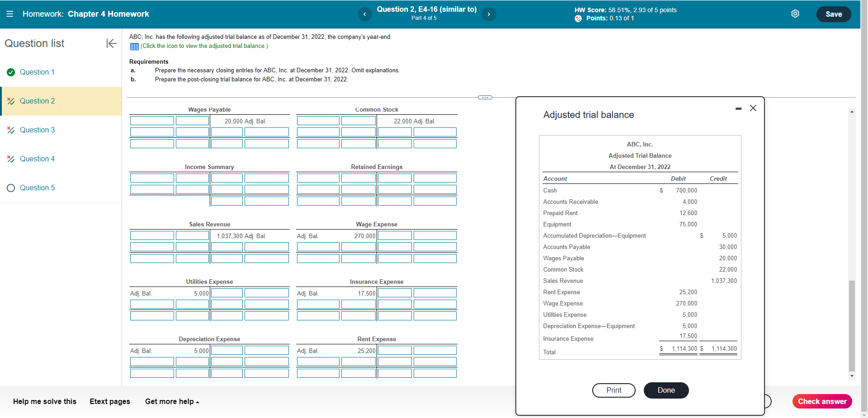868x418 pixels.
Task: Select Question 1 in the list
Action: pos(37,72)
